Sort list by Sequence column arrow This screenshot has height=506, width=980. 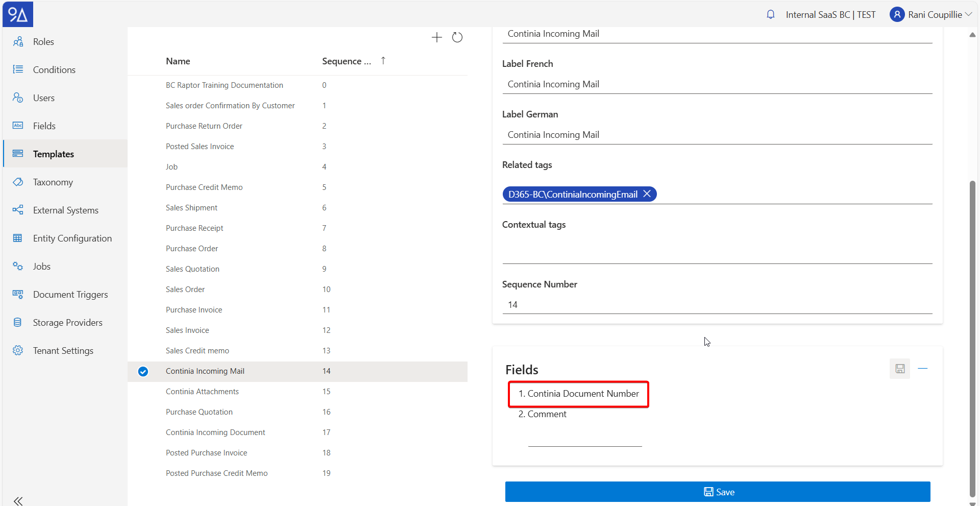click(383, 61)
